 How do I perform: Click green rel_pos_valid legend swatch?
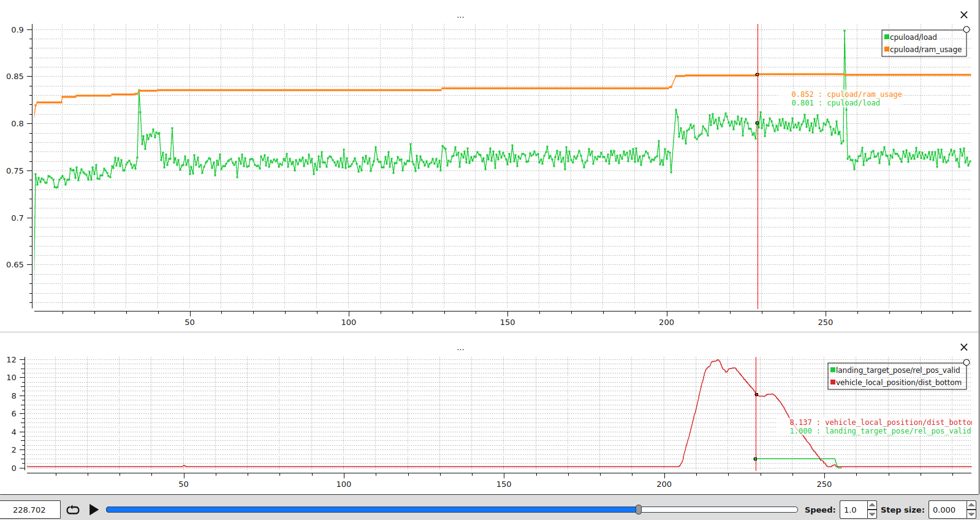tap(833, 370)
